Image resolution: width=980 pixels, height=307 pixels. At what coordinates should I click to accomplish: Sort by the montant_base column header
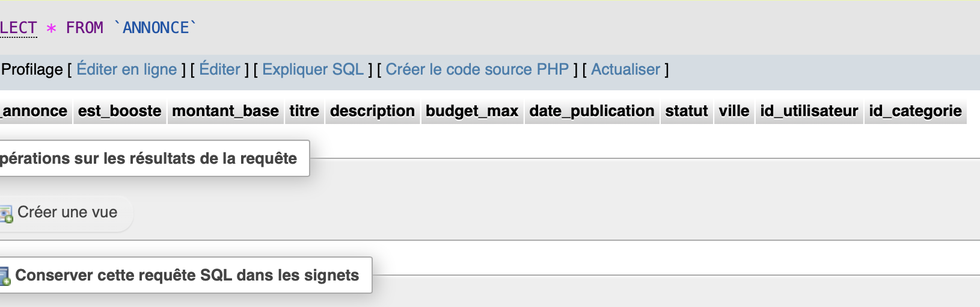click(225, 111)
